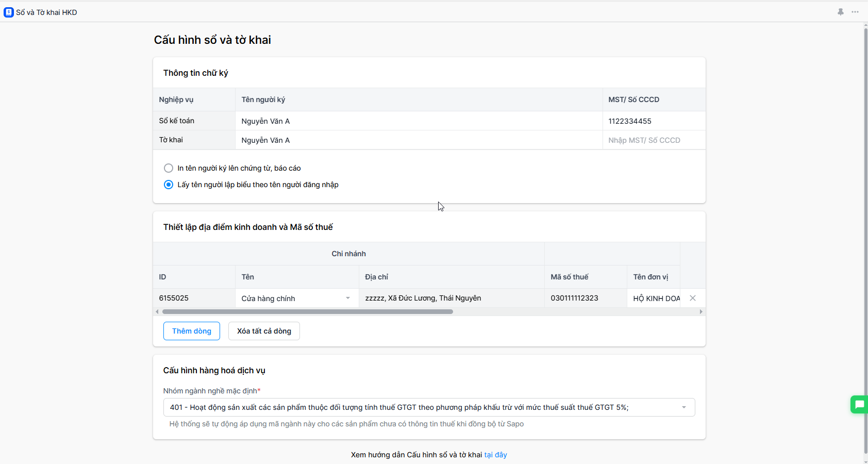
Task: Click the table's right horizontal scroll arrow
Action: (x=701, y=312)
